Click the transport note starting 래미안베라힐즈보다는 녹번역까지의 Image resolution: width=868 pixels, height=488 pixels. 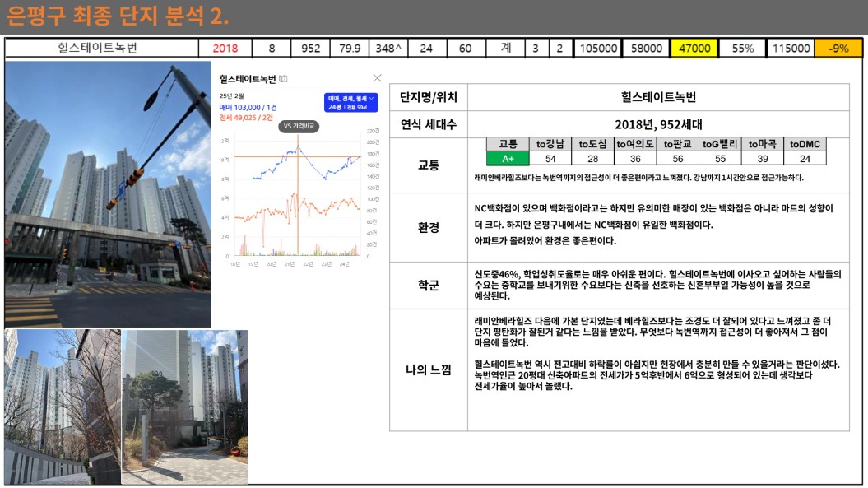point(638,178)
